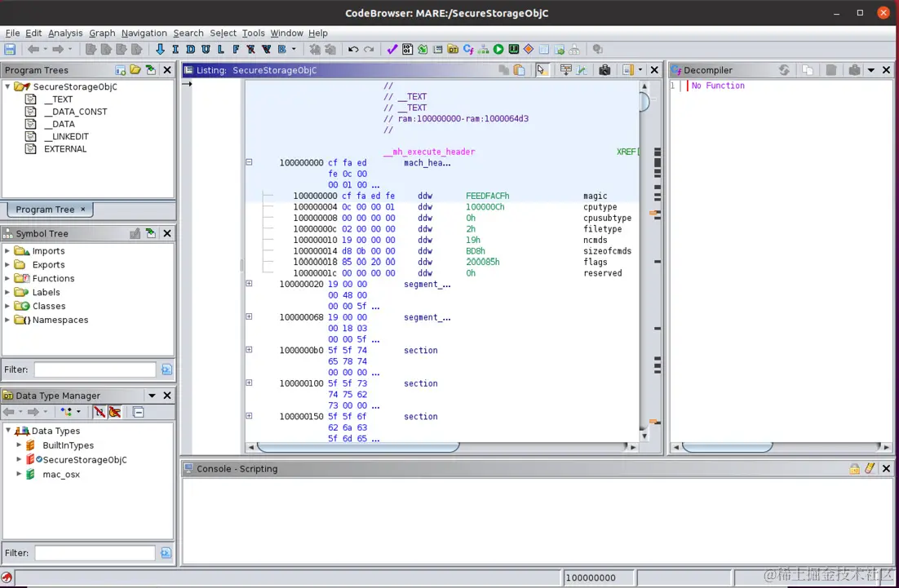Expand the Functions folder in Symbol Tree
Viewport: 899px width, 588px height.
pos(8,279)
